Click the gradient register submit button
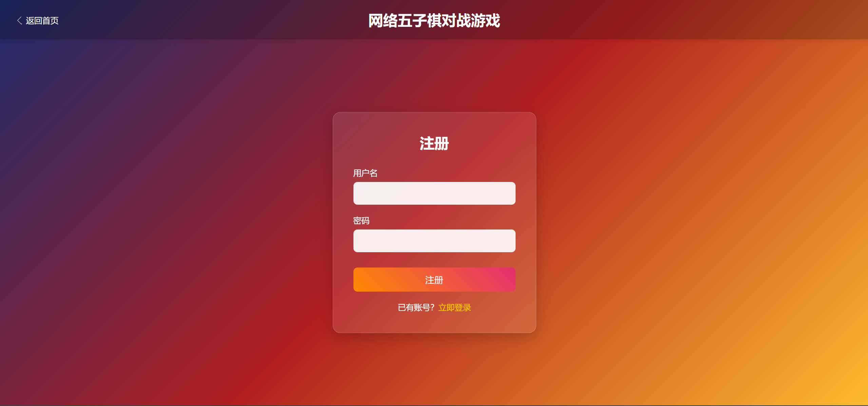 coord(434,280)
